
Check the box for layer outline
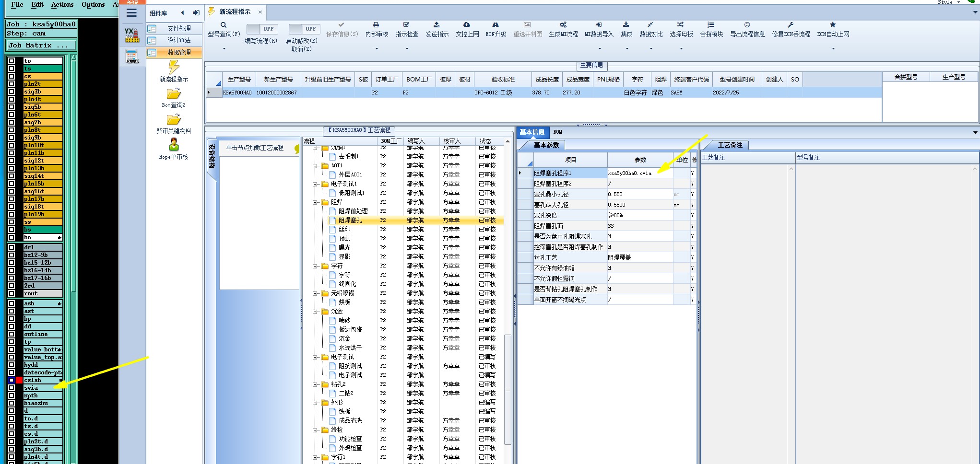(12, 334)
